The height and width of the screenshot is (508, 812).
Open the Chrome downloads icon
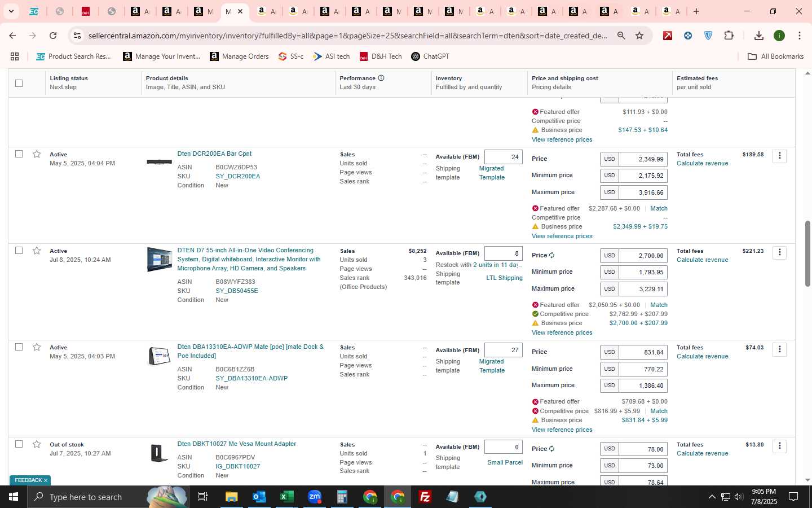click(x=759, y=36)
